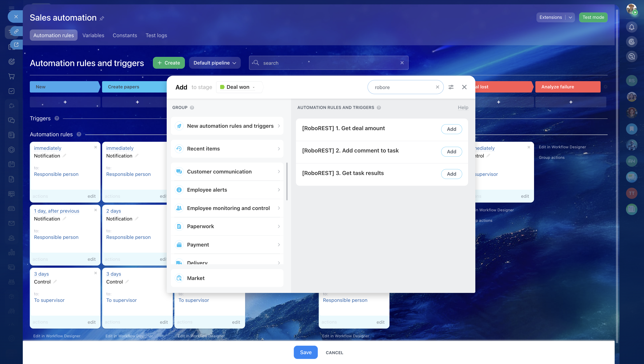Open the Default pipeline dropdown

coord(214,63)
